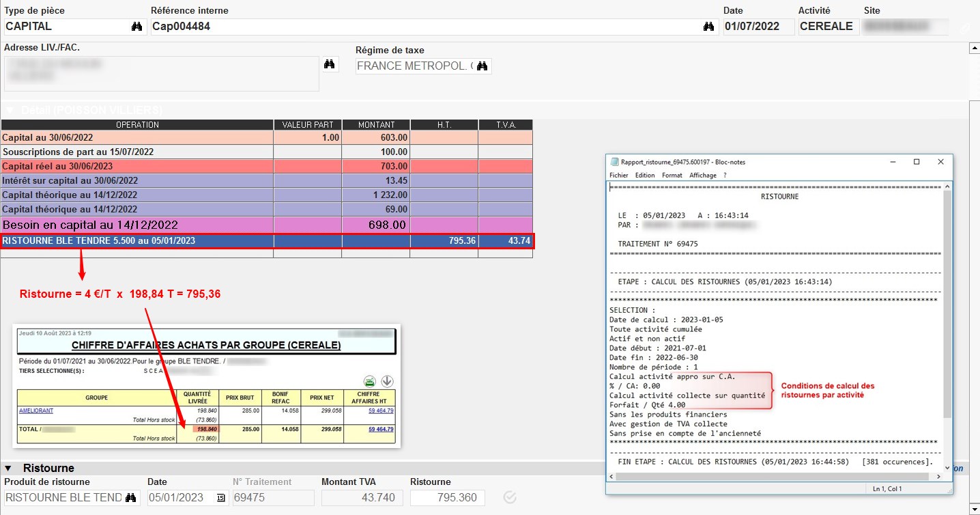This screenshot has width=980, height=515.
Task: Click binoculars in Produit de ristourne field
Action: 131,497
